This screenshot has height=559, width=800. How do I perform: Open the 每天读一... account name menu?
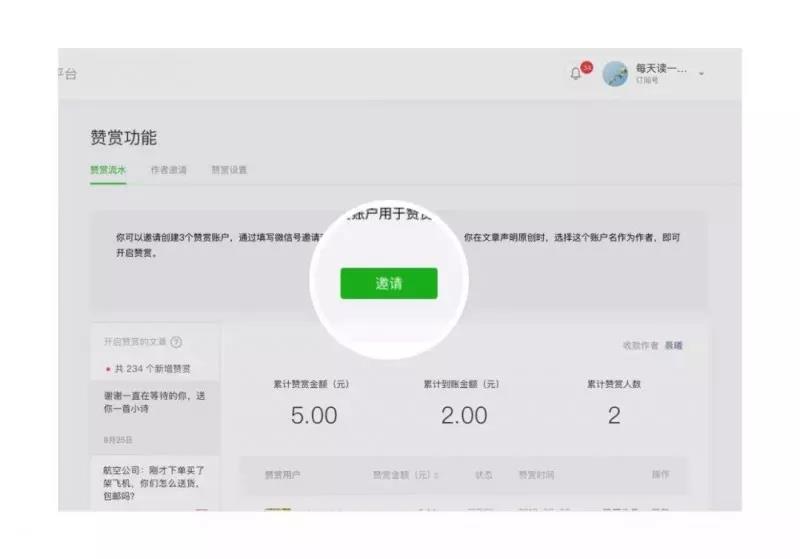pyautogui.click(x=661, y=68)
